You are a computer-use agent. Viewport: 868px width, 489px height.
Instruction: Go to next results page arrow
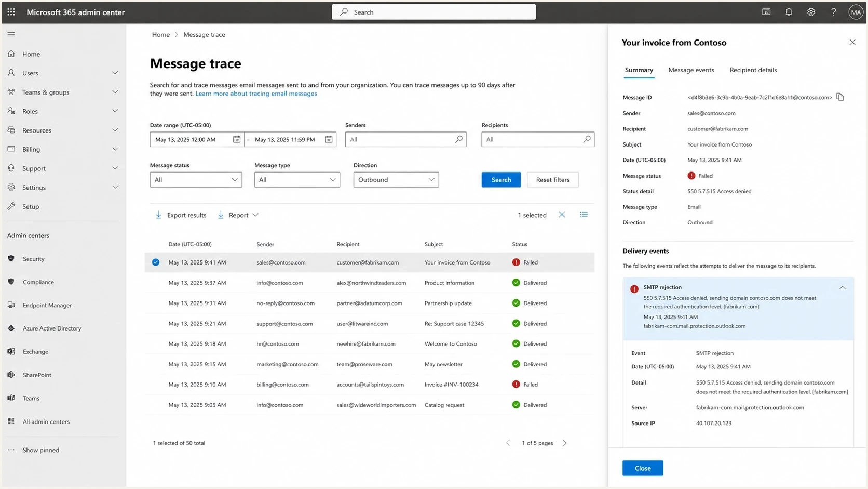[x=565, y=443]
